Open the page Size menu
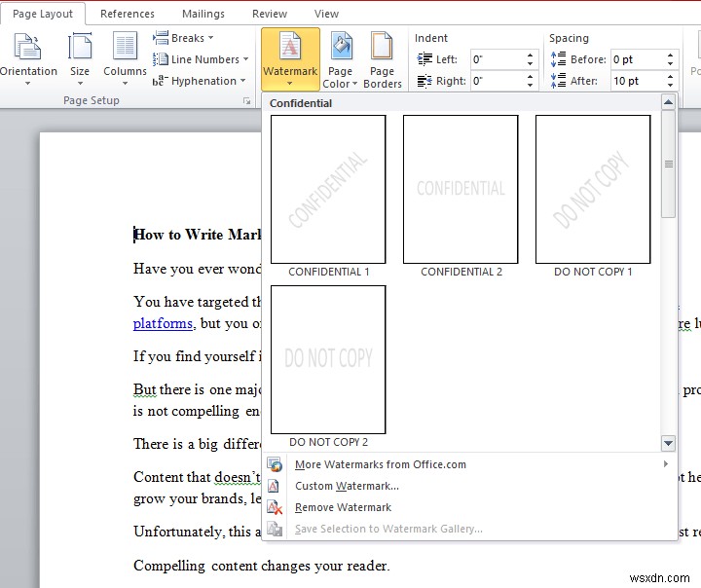This screenshot has height=588, width=701. (80, 59)
